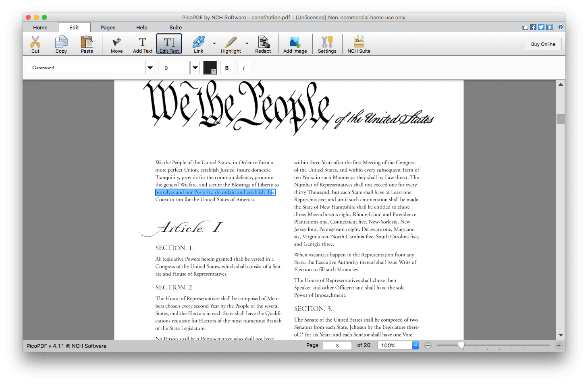Open the Help menu tab
The image size is (588, 384).
[142, 27]
